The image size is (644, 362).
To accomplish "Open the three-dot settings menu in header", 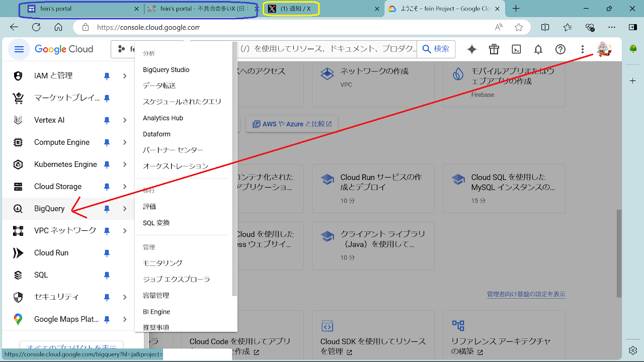I will point(583,49).
